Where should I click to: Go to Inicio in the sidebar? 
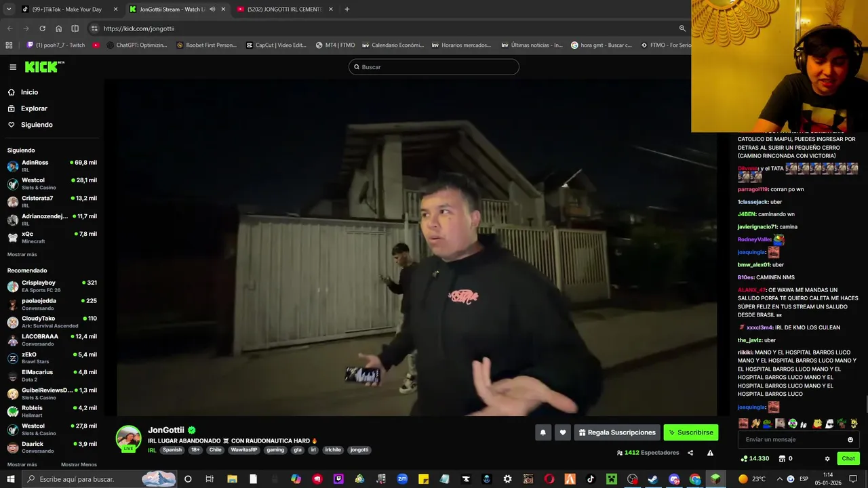coord(29,92)
